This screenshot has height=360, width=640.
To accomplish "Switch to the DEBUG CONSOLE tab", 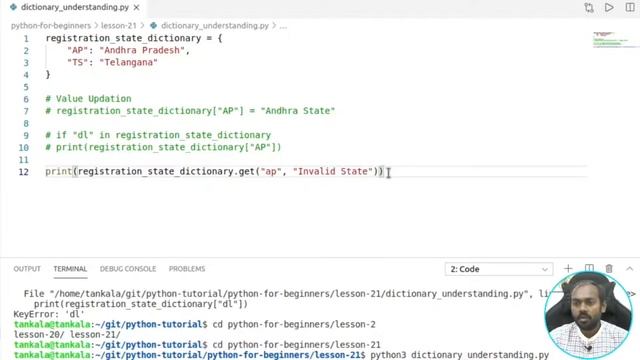I will pos(128,269).
